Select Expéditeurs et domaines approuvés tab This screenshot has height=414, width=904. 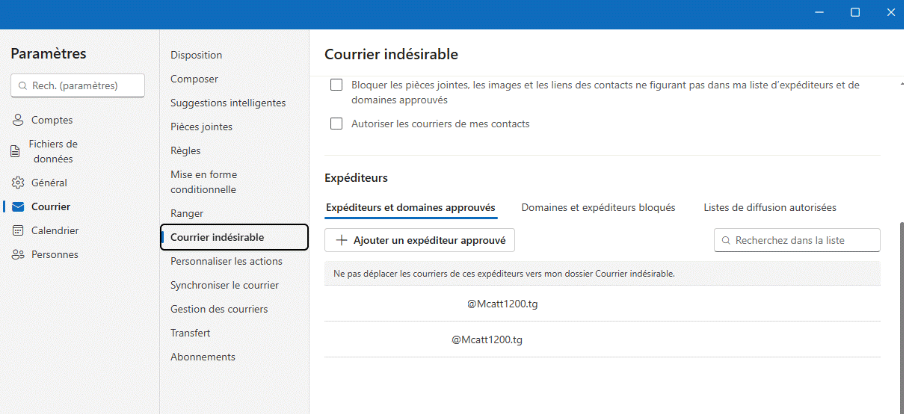point(410,208)
